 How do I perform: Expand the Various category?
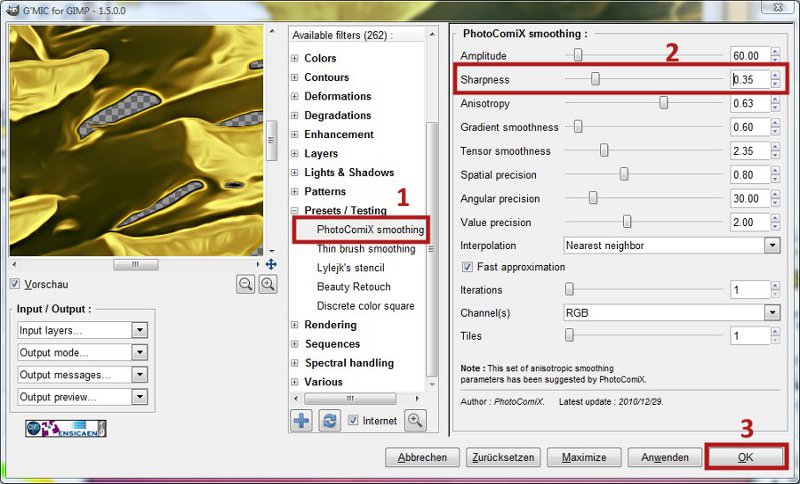click(295, 382)
